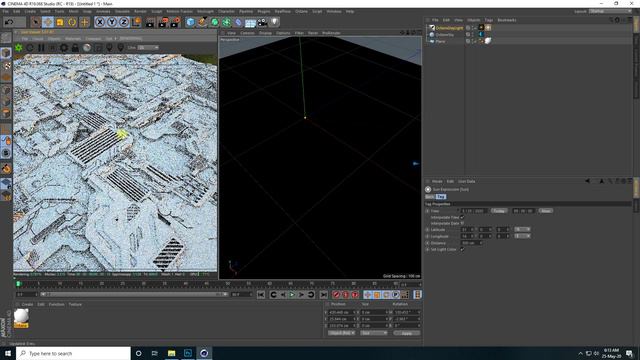Toggle the Interpolate Date checkbox
This screenshot has width=640, height=360.
(x=462, y=224)
